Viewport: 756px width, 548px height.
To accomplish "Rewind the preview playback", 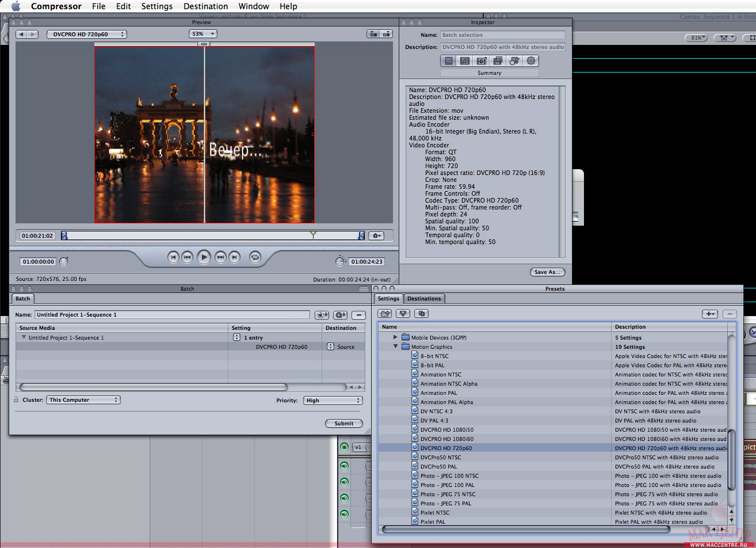I will coord(187,257).
